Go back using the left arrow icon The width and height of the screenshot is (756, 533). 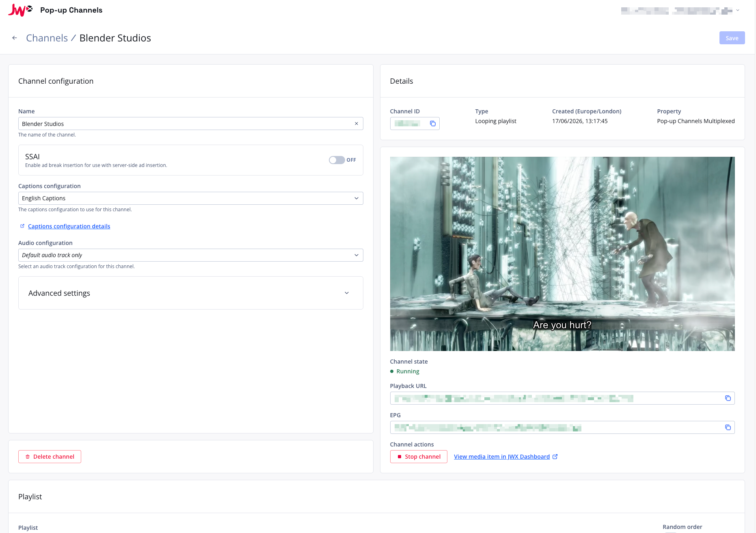[15, 38]
